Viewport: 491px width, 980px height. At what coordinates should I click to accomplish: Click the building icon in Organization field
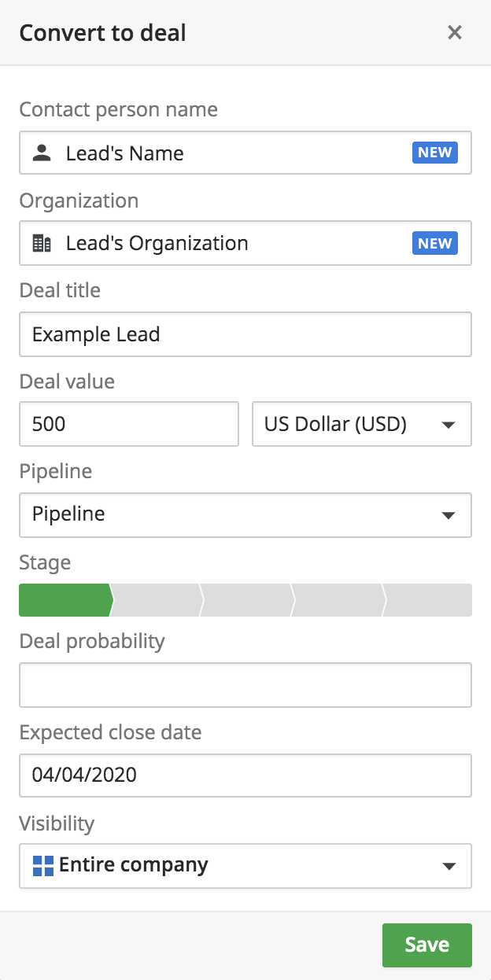pos(41,244)
